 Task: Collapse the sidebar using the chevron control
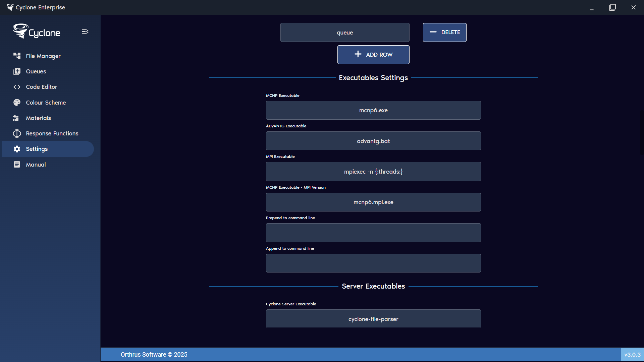[85, 31]
